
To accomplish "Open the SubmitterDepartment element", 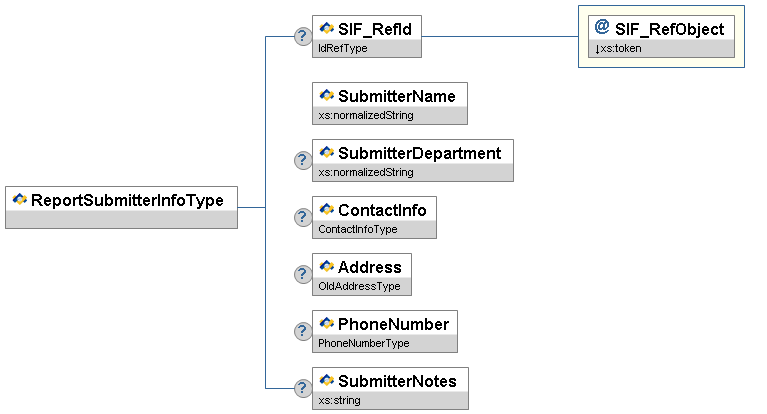I will click(x=418, y=153).
